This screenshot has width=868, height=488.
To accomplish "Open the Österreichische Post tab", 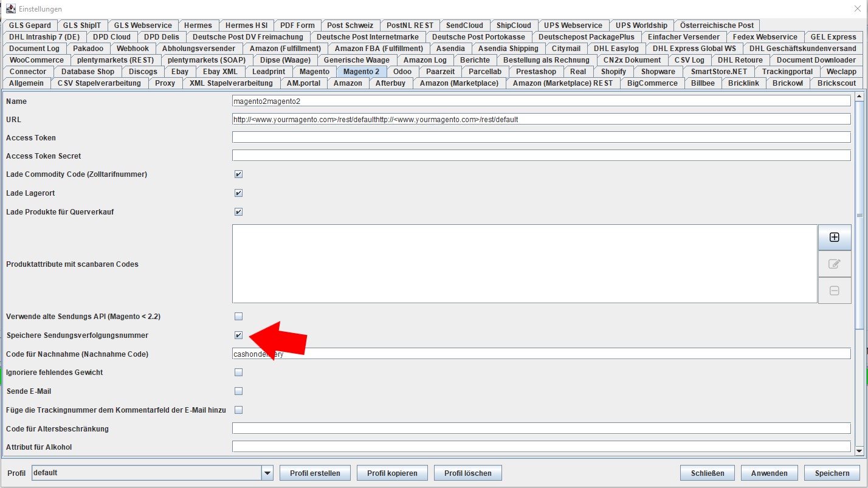I will 717,26.
